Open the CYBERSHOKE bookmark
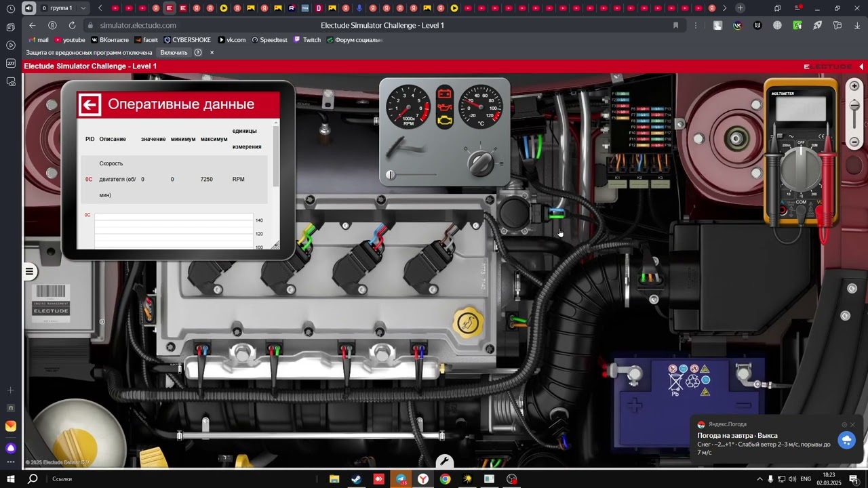The image size is (868, 488). pos(186,40)
